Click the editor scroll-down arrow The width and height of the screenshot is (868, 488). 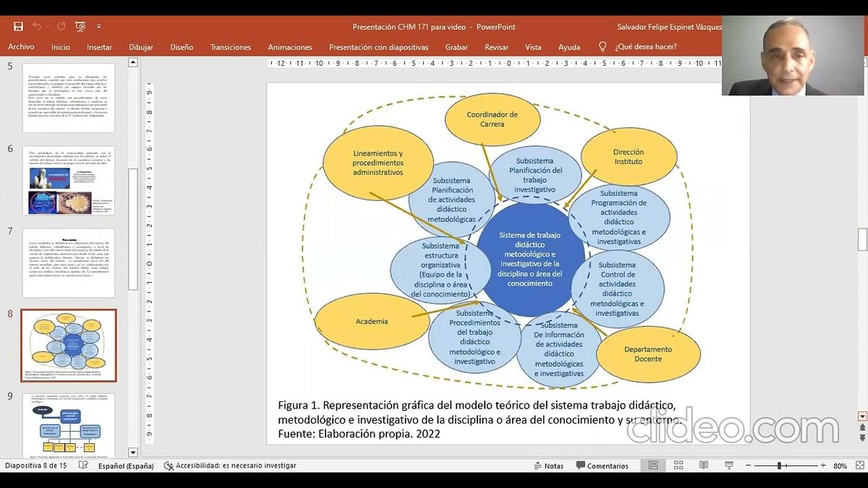point(862,416)
